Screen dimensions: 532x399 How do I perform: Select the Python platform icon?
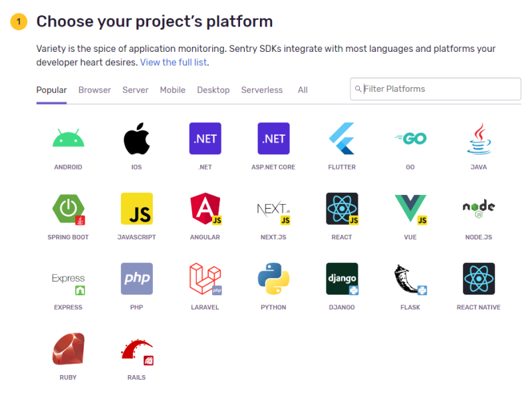point(273,279)
